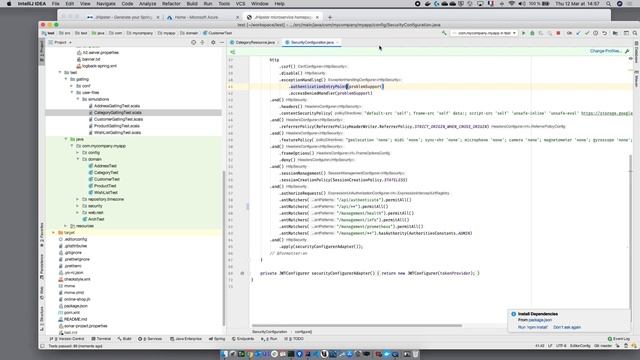Open the run configuration dropdown
640x360 pixels.
click(x=484, y=33)
